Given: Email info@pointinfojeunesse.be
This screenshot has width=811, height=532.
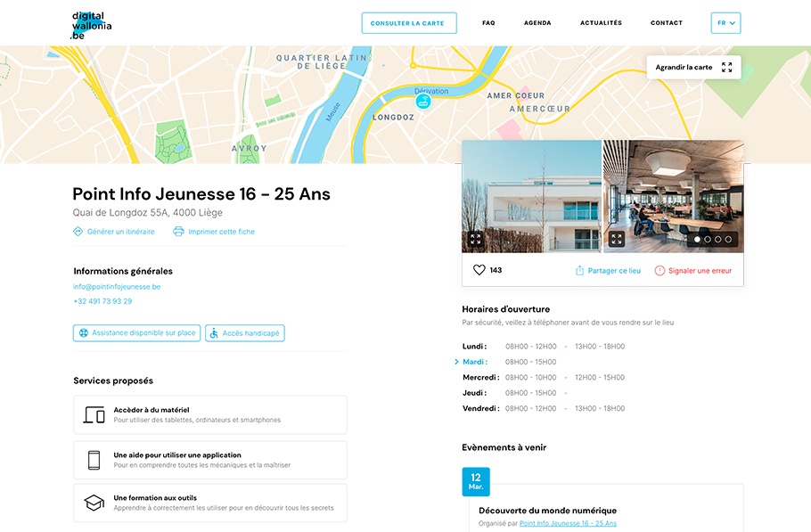Looking at the screenshot, I should pos(117,286).
